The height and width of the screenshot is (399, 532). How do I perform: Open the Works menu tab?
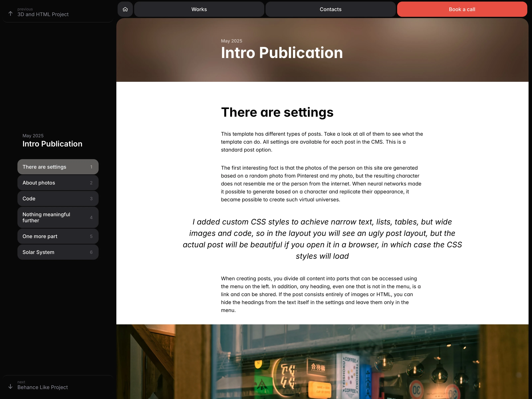(199, 9)
